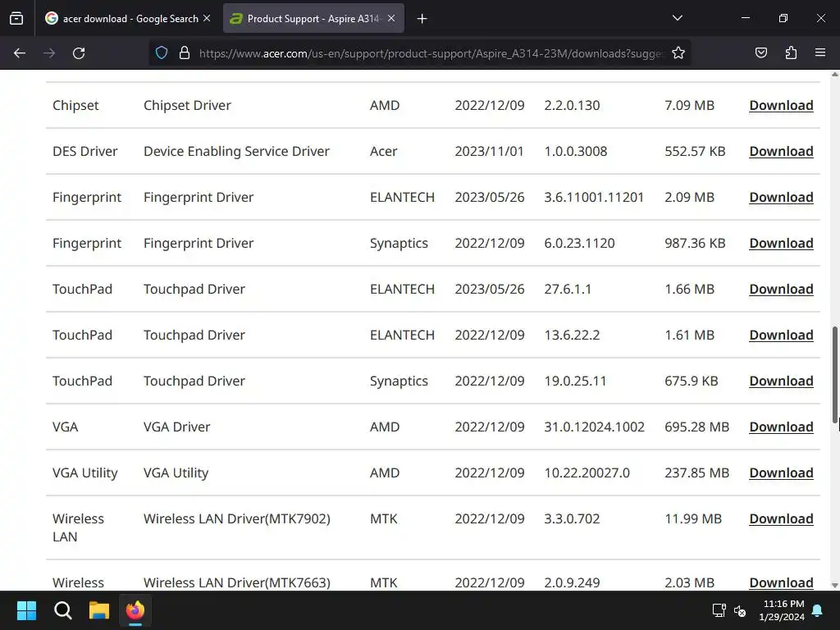View site security padlock information
840x630 pixels.
coord(185,53)
